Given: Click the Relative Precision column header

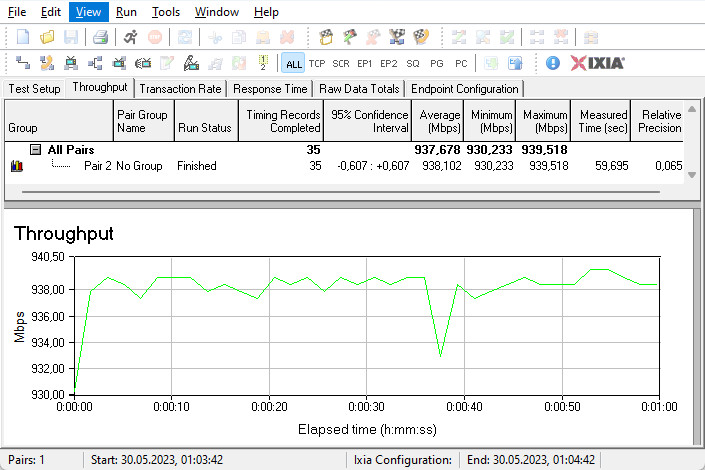Looking at the screenshot, I should [657, 121].
